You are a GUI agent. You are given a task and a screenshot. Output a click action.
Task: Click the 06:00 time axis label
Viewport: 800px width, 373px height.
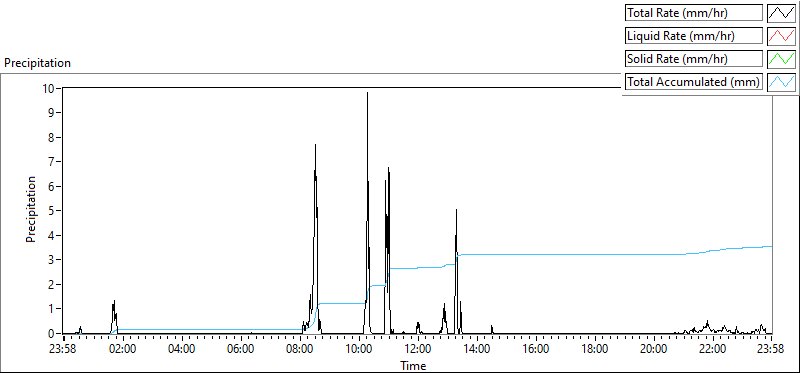pos(241,350)
